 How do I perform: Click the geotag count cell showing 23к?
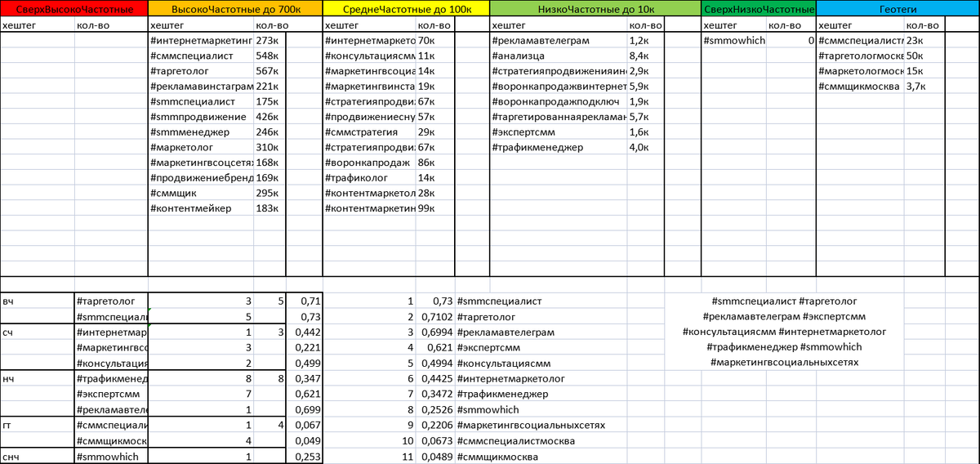[926, 40]
